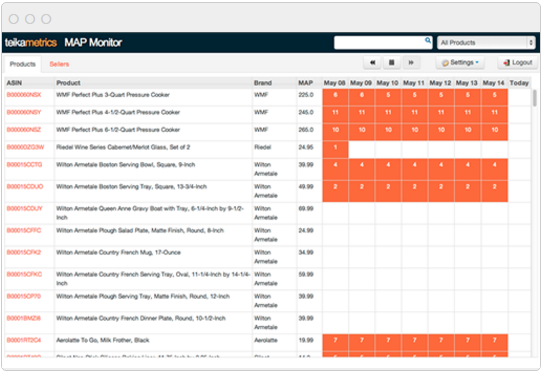
Task: Click the stop button in toolbar
Action: point(391,63)
